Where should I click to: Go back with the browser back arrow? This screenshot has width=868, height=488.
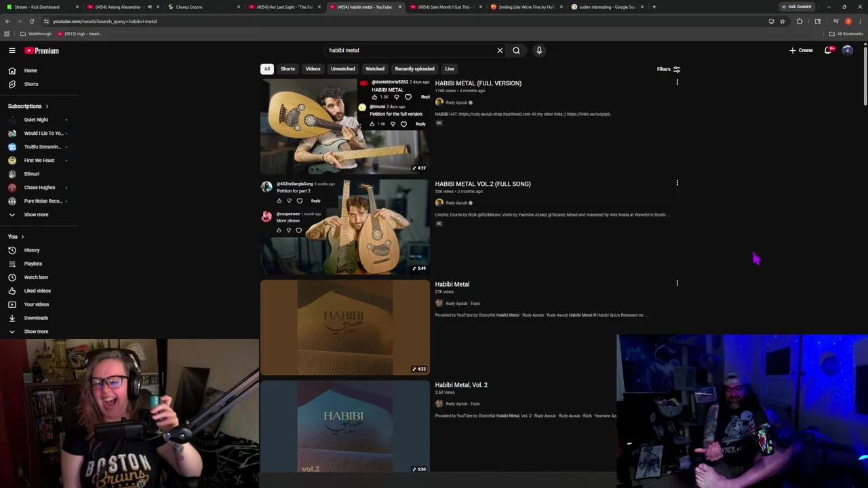click(7, 21)
